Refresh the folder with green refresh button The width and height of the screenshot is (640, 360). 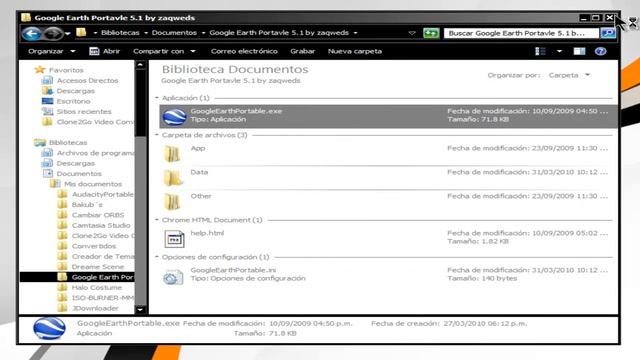pos(431,33)
